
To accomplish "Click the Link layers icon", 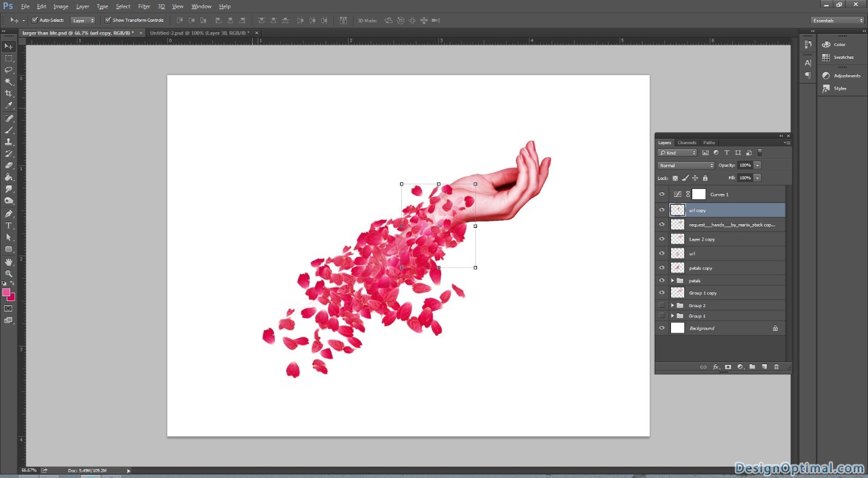I will (703, 367).
